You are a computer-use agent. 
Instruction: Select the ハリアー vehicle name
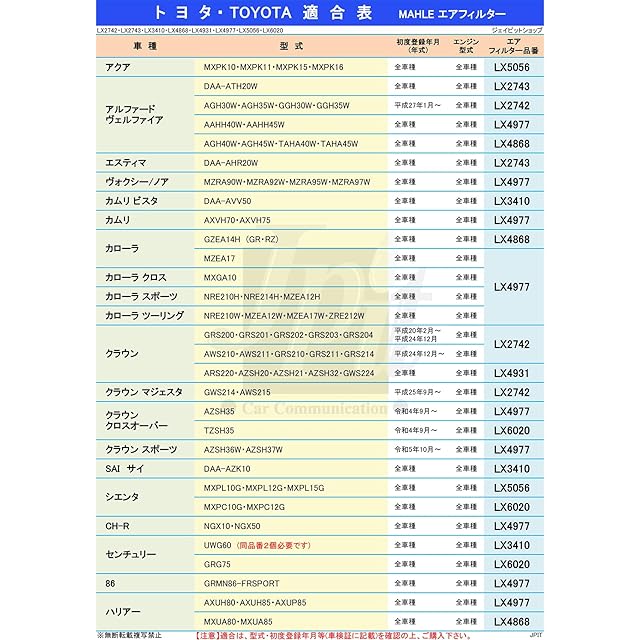click(x=123, y=612)
